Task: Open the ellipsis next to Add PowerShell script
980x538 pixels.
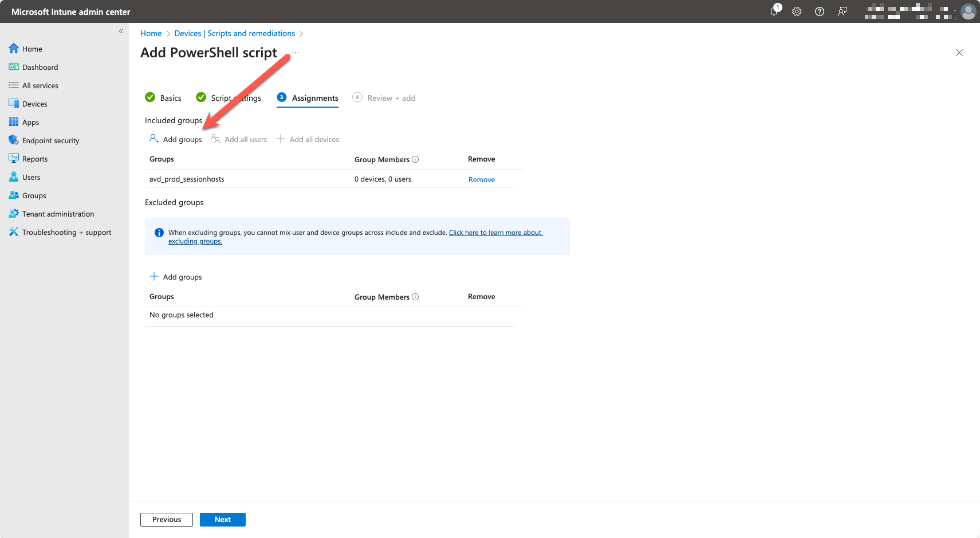Action: [x=295, y=52]
